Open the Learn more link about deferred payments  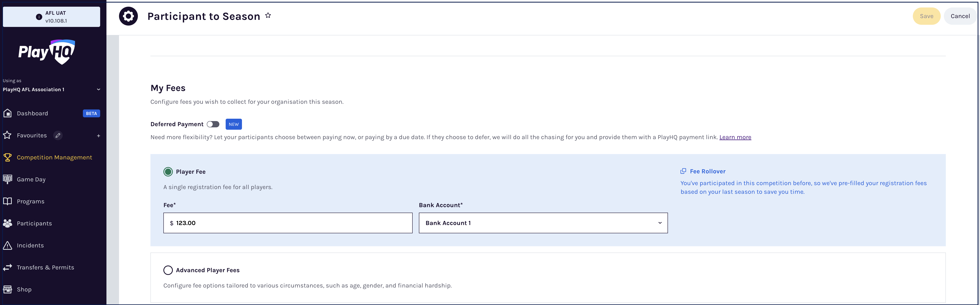pos(735,137)
